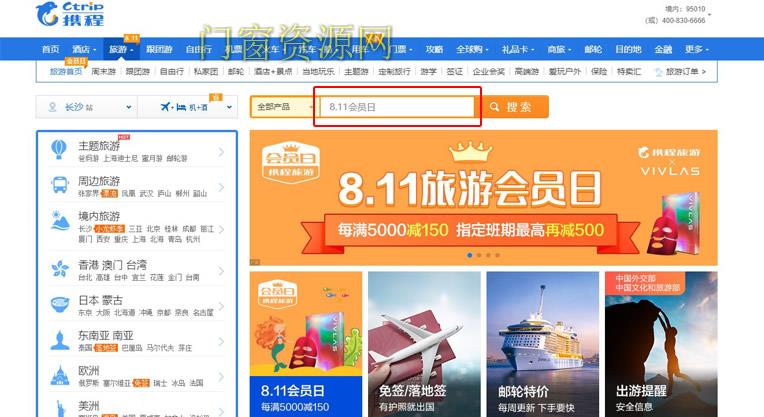Click the bowl icon beside 日本 蒙古
The width and height of the screenshot is (764, 417).
pos(60,304)
